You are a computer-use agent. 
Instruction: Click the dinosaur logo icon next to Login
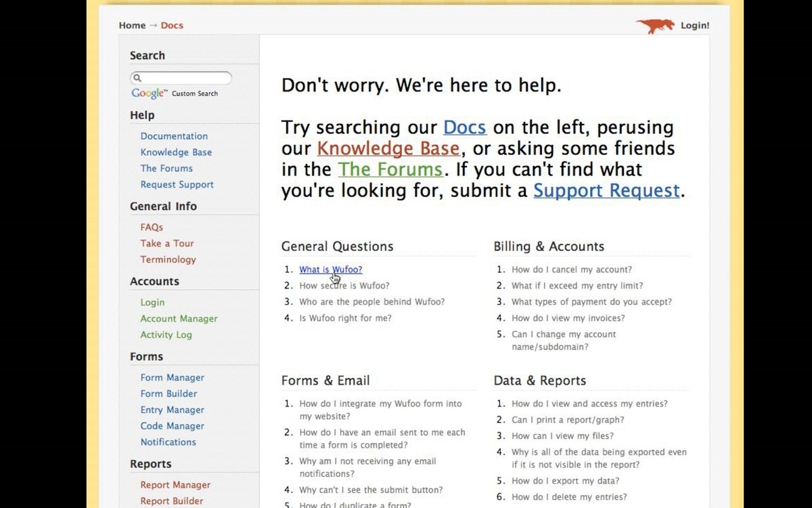coord(655,26)
